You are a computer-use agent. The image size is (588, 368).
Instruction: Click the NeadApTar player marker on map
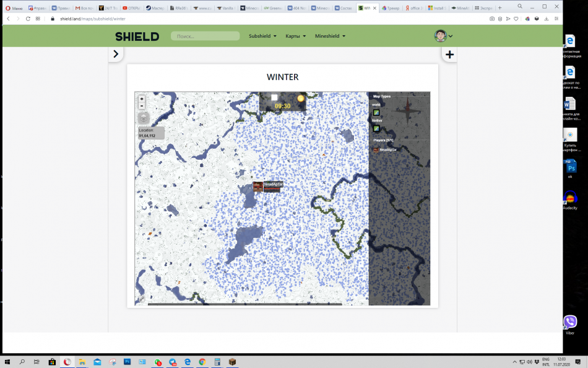[257, 186]
